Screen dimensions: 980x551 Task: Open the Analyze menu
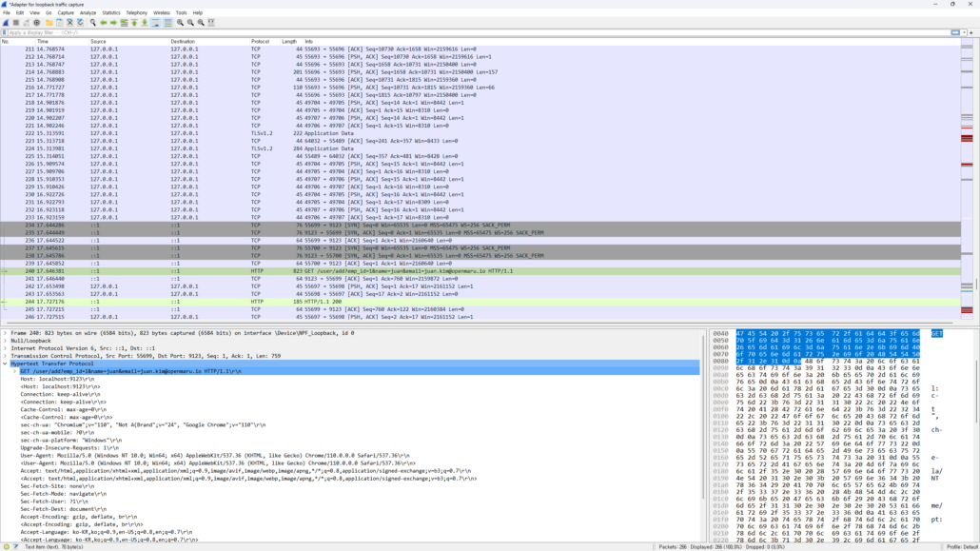point(88,12)
